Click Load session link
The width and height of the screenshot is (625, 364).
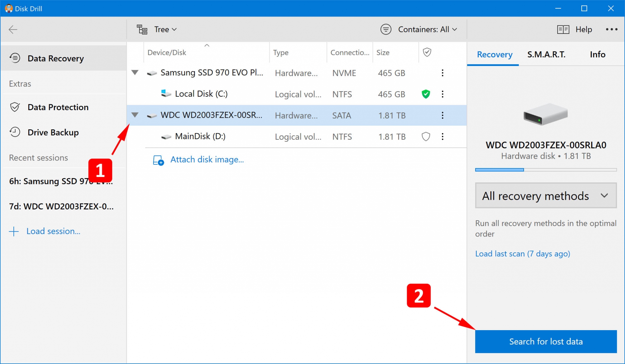point(53,231)
